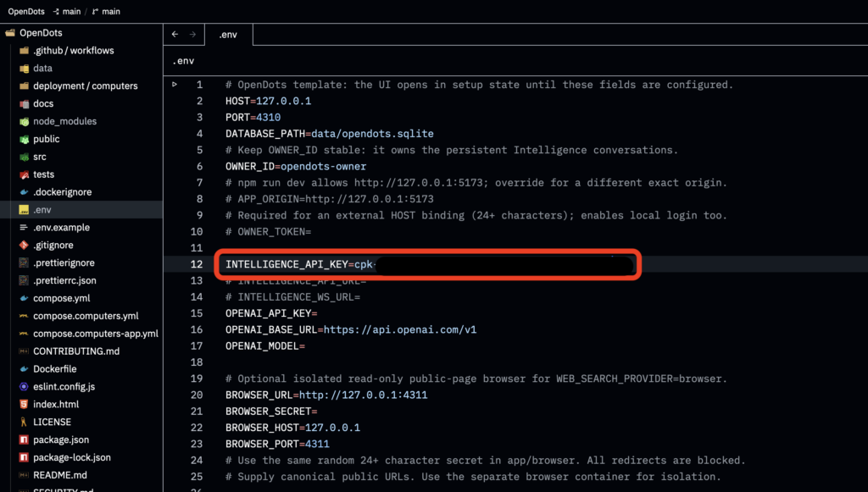Click the docs folder icon
The image size is (868, 492).
(x=24, y=103)
